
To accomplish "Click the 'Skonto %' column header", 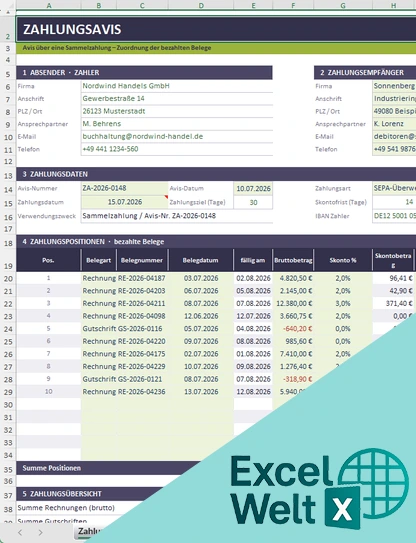I will [x=343, y=260].
